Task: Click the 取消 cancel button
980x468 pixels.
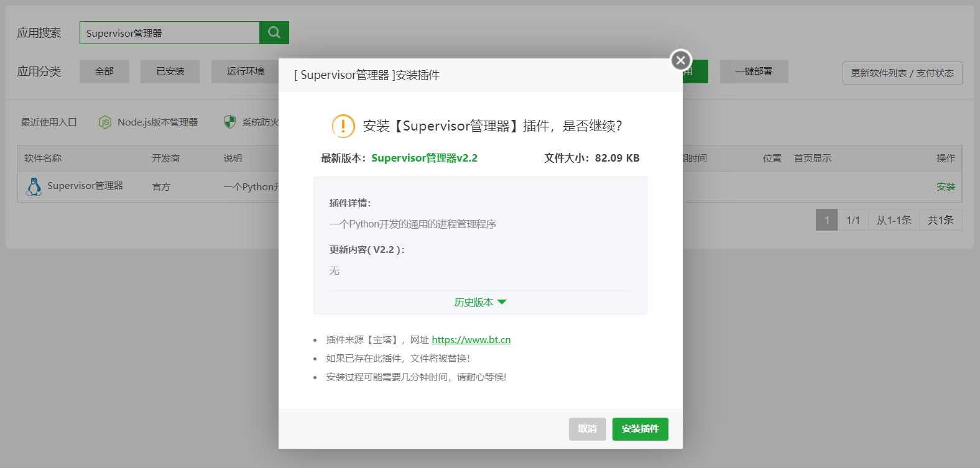Action: pyautogui.click(x=587, y=429)
